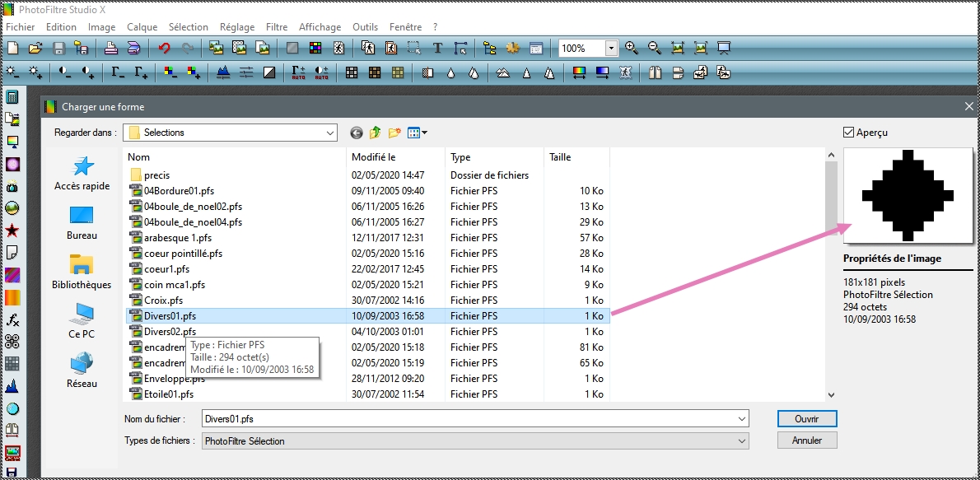Image resolution: width=980 pixels, height=480 pixels.
Task: Create a new folder in the dialog
Action: (x=394, y=133)
